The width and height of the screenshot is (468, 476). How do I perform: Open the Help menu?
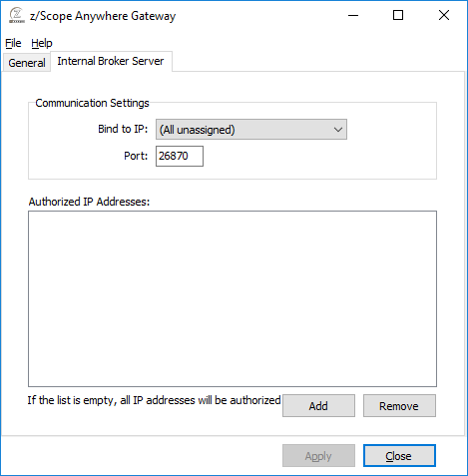42,43
